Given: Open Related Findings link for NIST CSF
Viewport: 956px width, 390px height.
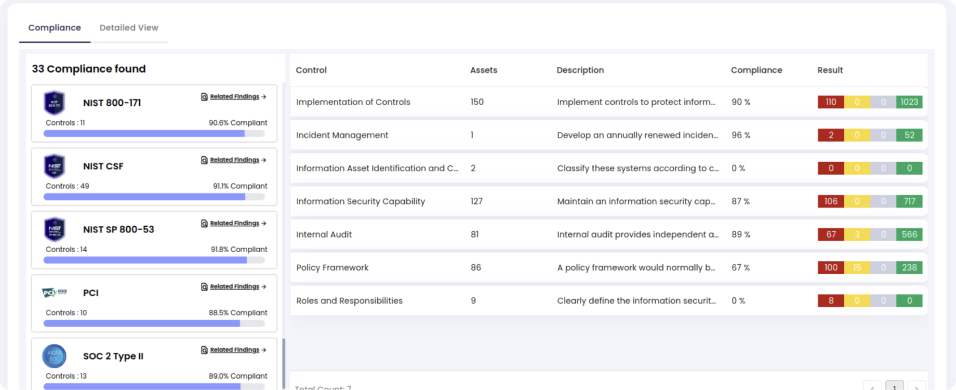Looking at the screenshot, I should click(x=238, y=160).
